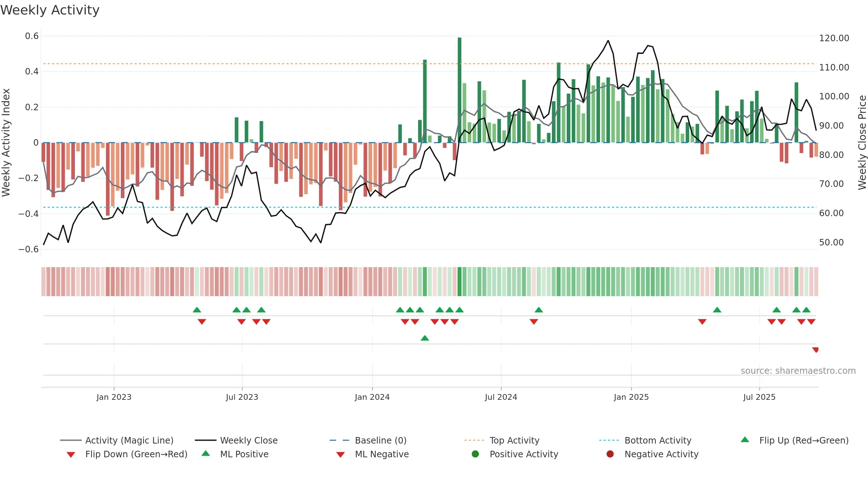Click Flip Up green triangle legend icon
Screen dimensions: 868x488
click(745, 440)
